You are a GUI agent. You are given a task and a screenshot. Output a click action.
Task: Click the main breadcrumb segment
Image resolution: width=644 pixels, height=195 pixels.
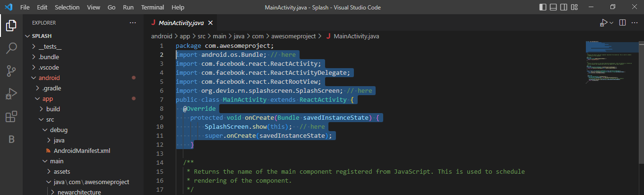coord(219,36)
